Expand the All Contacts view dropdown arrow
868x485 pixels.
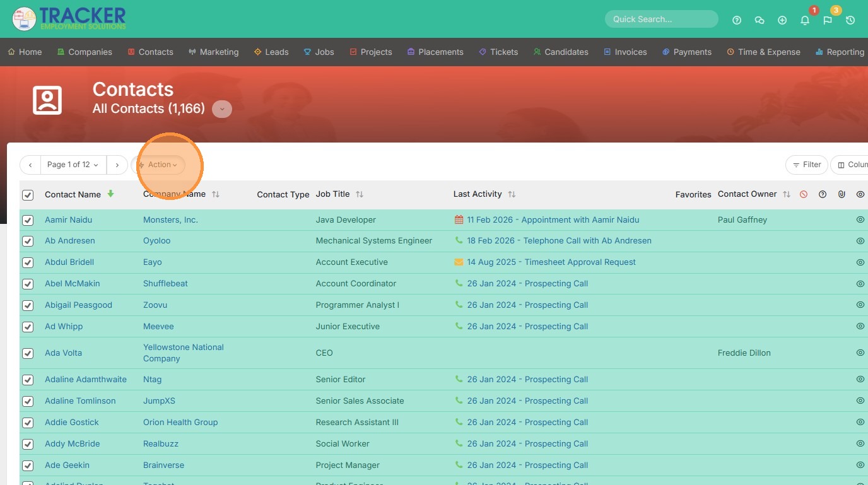(222, 109)
